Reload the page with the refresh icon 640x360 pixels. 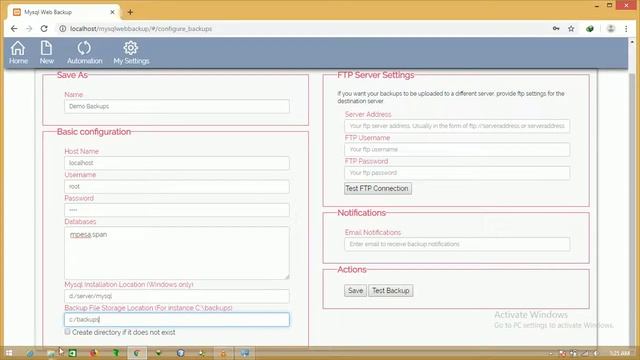[44, 29]
